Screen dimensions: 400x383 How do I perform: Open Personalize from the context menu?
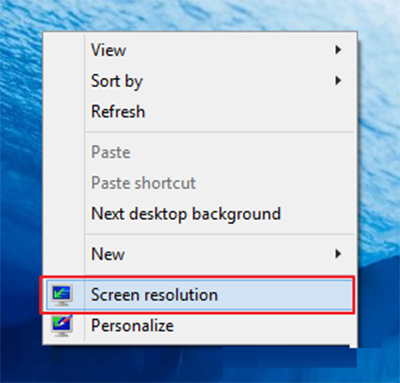pos(199,326)
